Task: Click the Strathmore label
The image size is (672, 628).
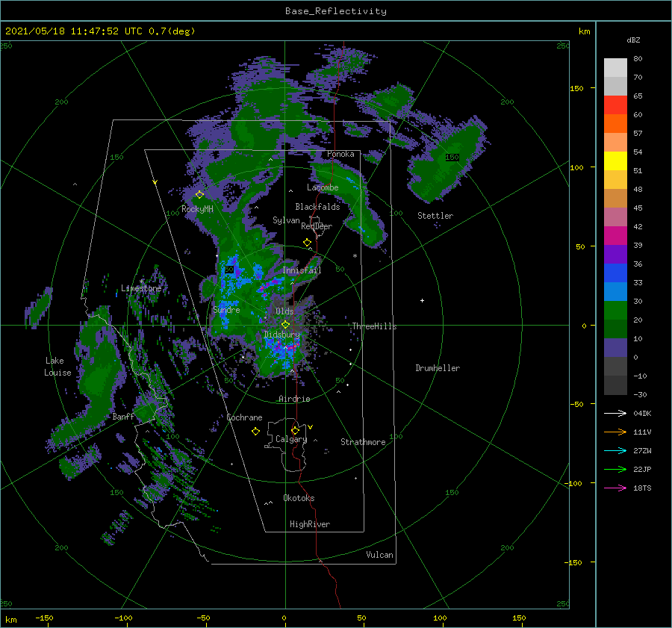Action: point(363,442)
